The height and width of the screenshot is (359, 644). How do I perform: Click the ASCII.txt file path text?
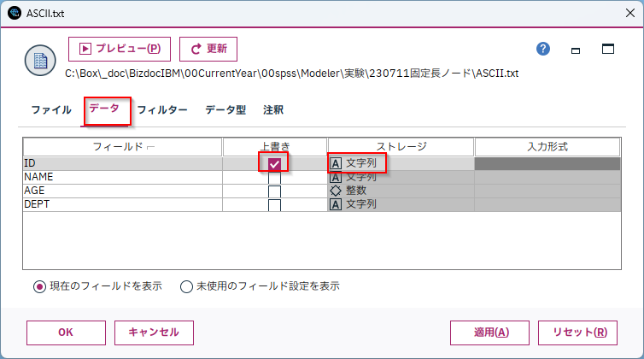coord(291,74)
